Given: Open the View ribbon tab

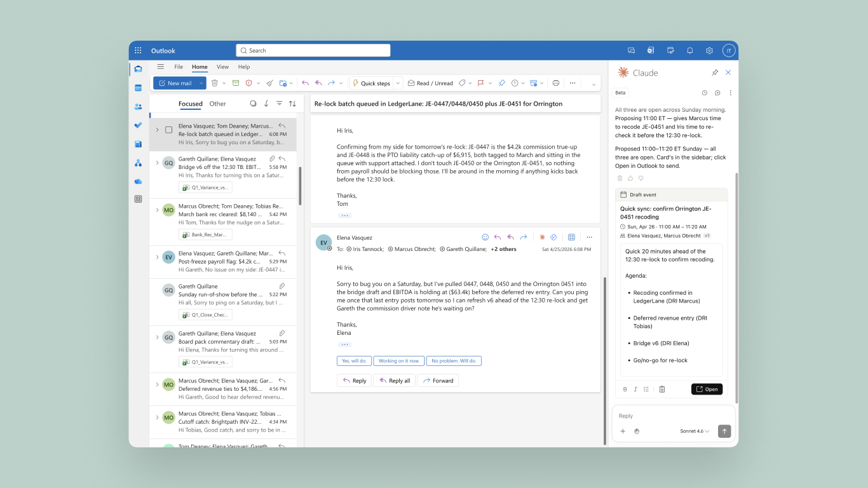Looking at the screenshot, I should click(222, 67).
